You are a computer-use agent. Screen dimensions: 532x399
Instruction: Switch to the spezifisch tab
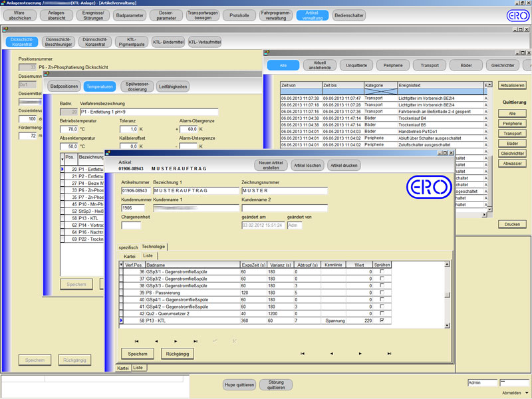[x=128, y=247]
